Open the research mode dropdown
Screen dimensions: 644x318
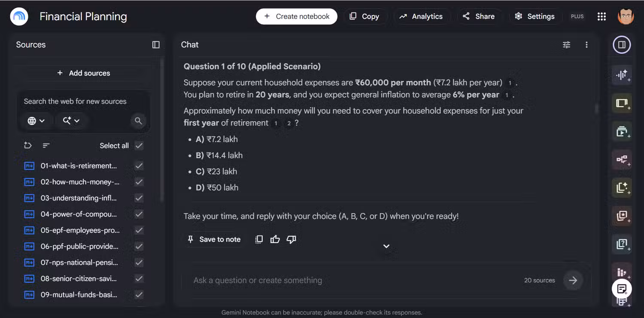coord(71,121)
